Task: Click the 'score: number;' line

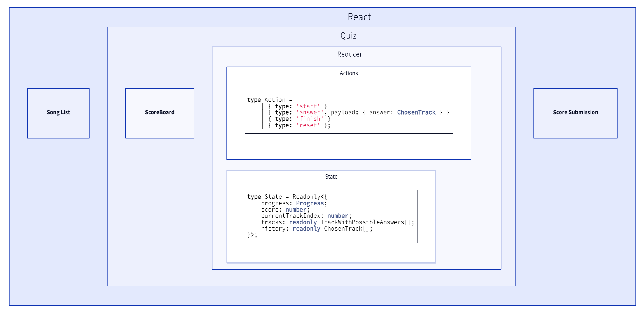Action: 285,210
